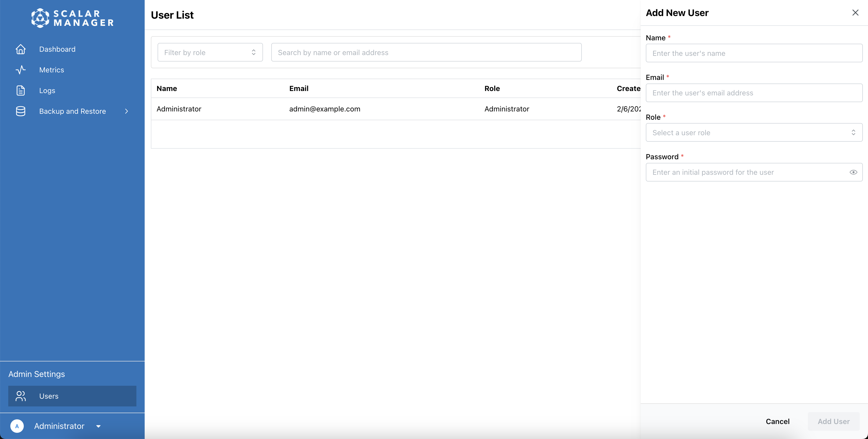The width and height of the screenshot is (868, 439).
Task: Expand the Backup and Restore chevron
Action: pos(126,111)
